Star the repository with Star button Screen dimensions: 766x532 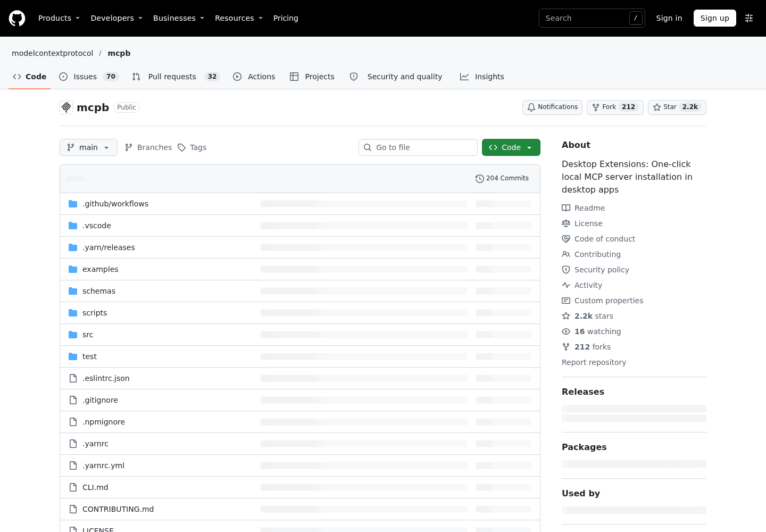[677, 107]
